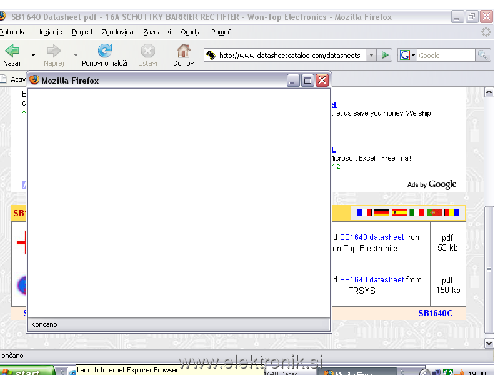Click the Firefox logo in the popup title bar

tap(34, 80)
